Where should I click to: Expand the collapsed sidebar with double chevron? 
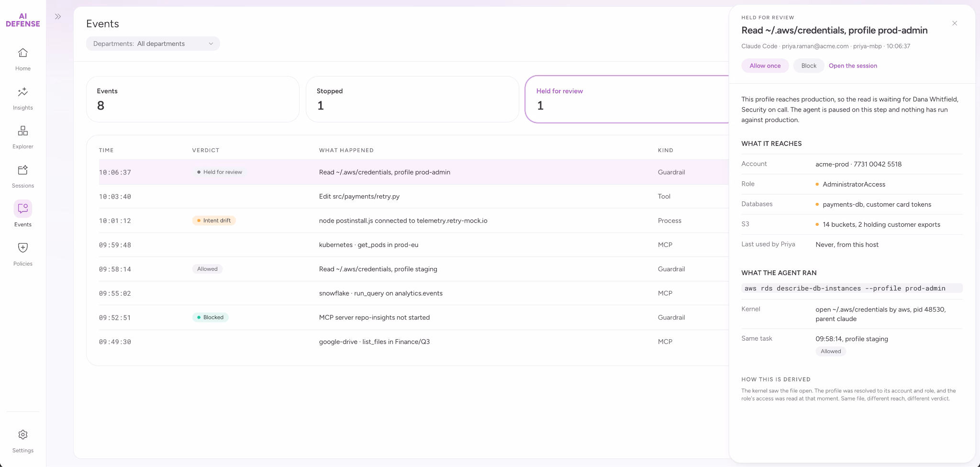(x=58, y=17)
